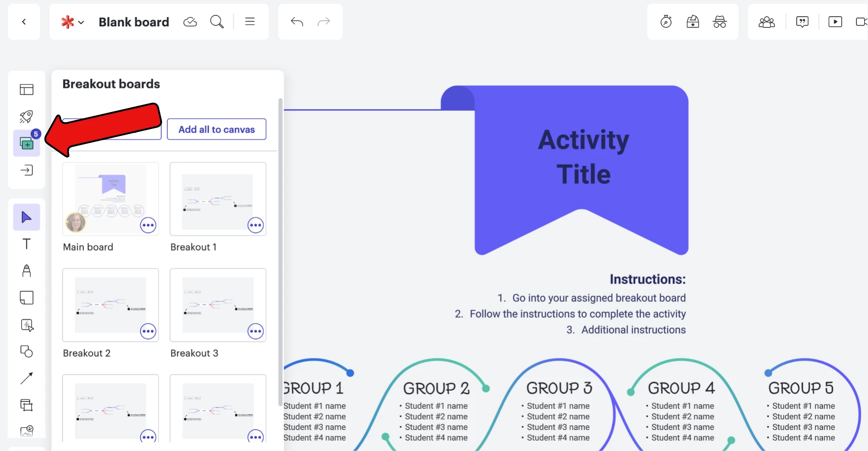Viewport: 868px width, 451px height.
Task: Open the Breakout 2 board thumbnail
Action: click(x=111, y=305)
